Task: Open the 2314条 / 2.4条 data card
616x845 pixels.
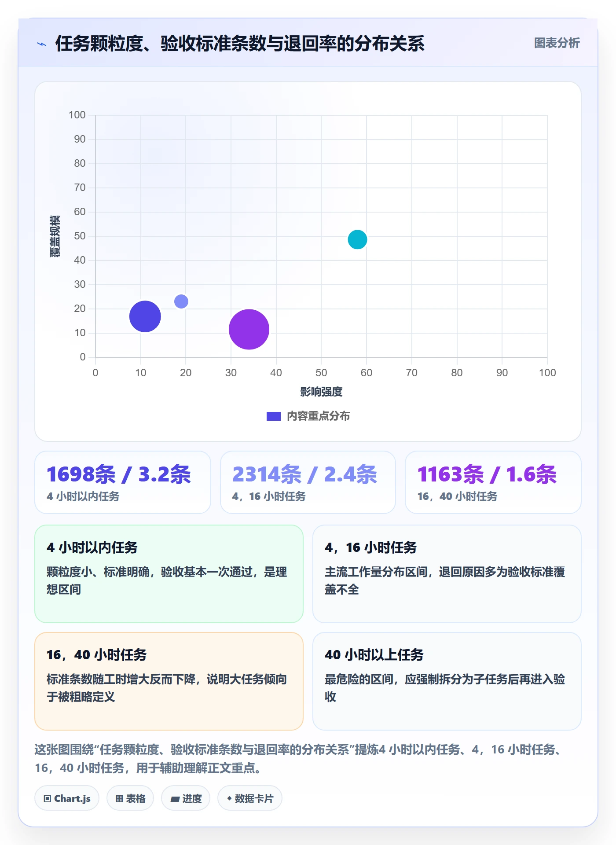Action: (308, 482)
